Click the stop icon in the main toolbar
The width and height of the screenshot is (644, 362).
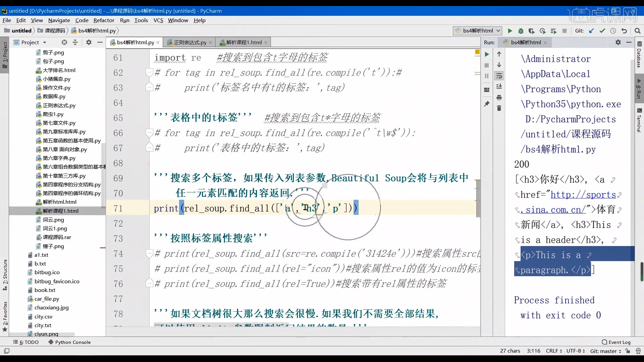565,31
